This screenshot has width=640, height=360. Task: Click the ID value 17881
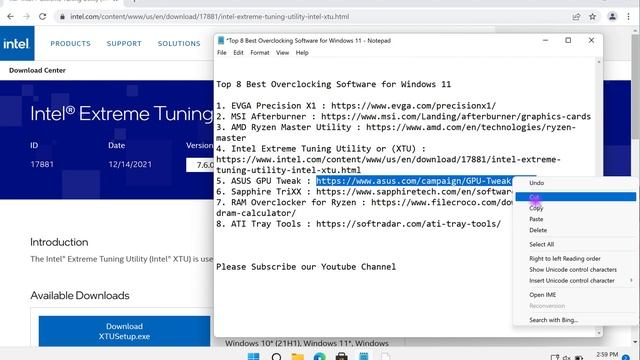[42, 164]
